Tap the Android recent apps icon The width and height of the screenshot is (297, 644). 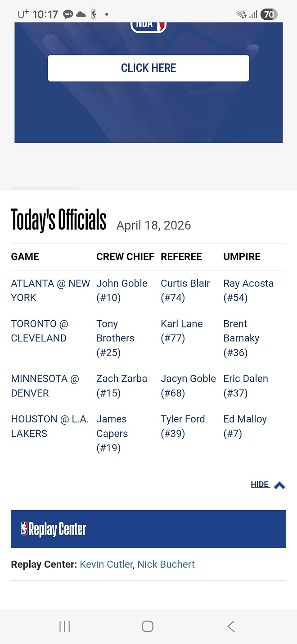[65, 626]
